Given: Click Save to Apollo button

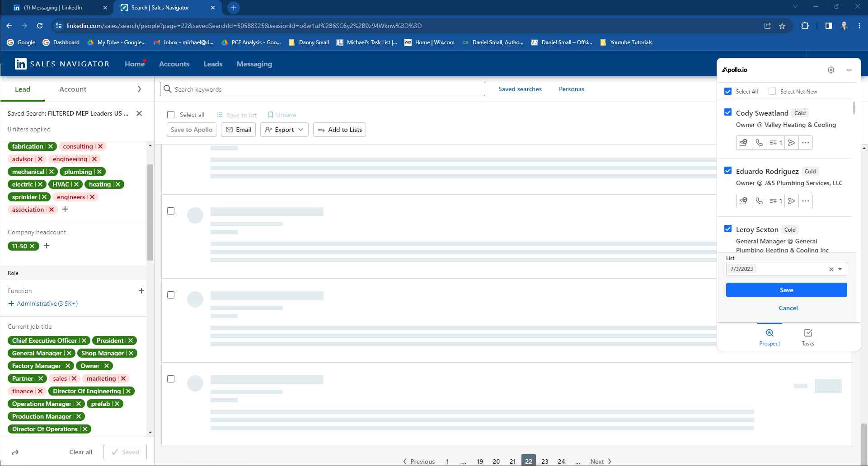Looking at the screenshot, I should tap(192, 130).
